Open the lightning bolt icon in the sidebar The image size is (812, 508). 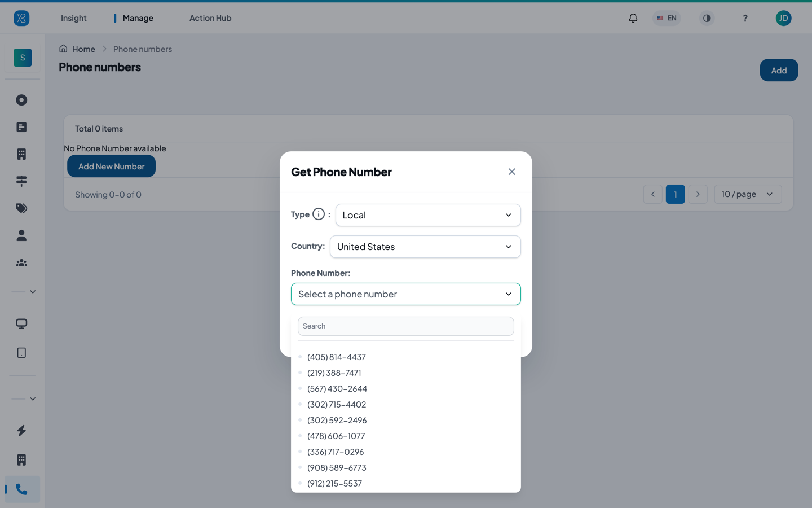(21, 431)
